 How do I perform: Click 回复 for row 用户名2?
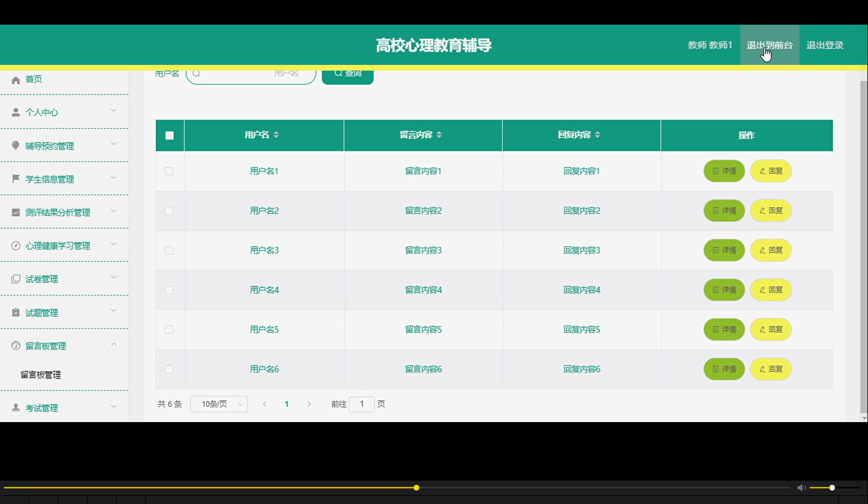(x=771, y=211)
